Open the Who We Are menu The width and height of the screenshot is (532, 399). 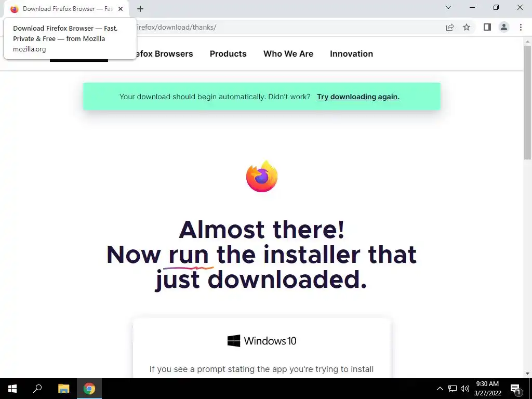tap(288, 54)
